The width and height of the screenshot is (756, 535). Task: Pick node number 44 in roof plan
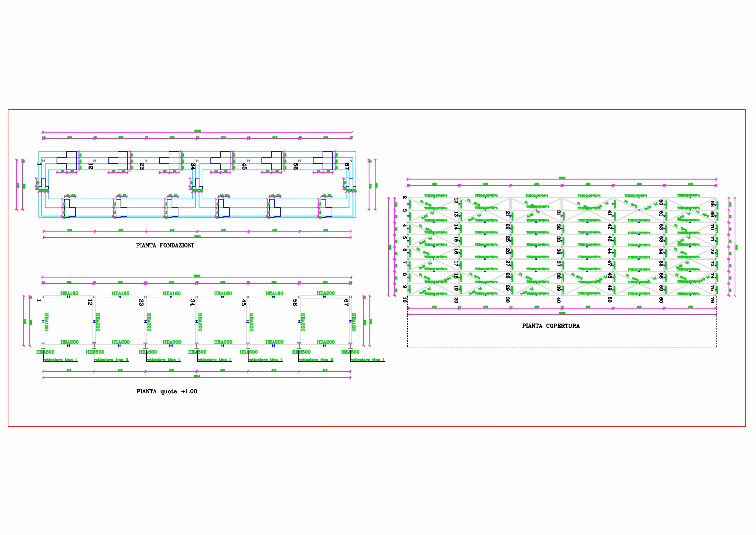click(x=610, y=251)
